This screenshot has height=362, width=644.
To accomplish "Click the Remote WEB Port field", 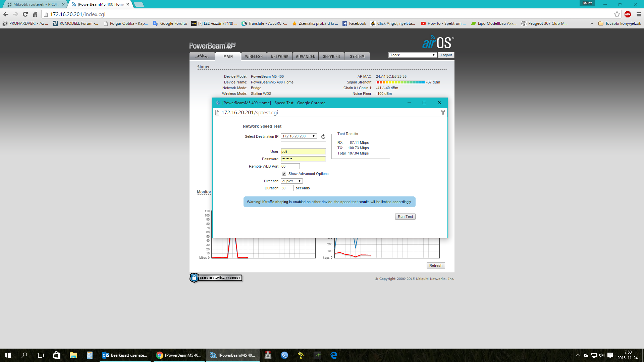I will [x=290, y=166].
